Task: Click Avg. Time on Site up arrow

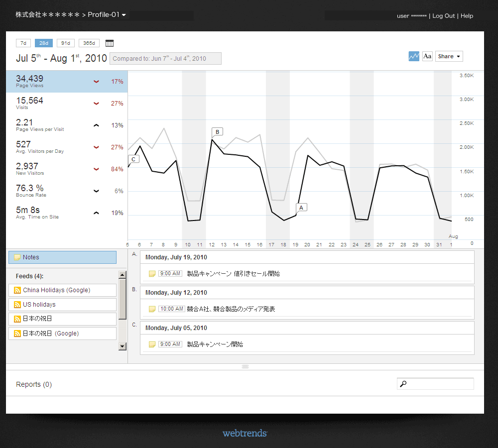Action: pyautogui.click(x=96, y=213)
